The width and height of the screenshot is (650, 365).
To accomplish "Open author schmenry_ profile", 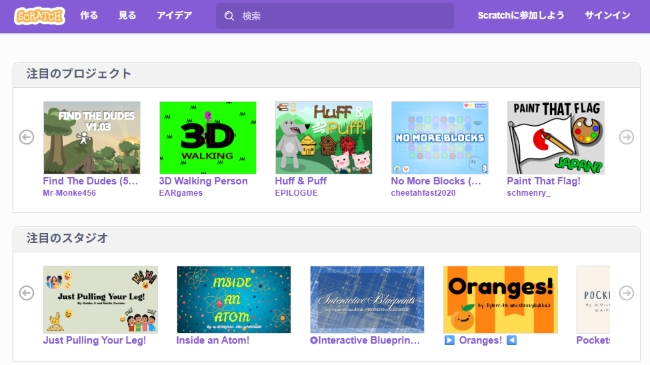I will pos(529,193).
